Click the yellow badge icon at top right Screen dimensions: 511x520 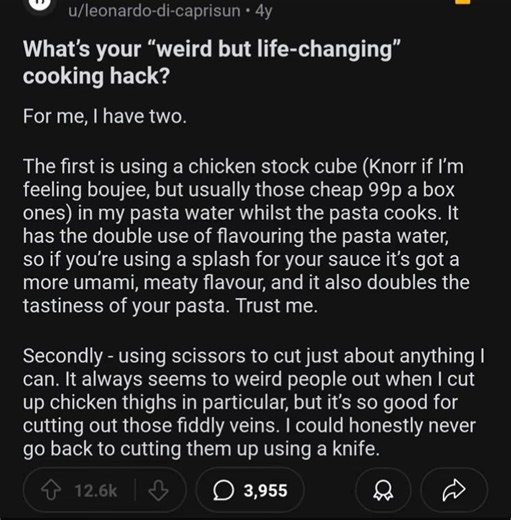(x=462, y=2)
